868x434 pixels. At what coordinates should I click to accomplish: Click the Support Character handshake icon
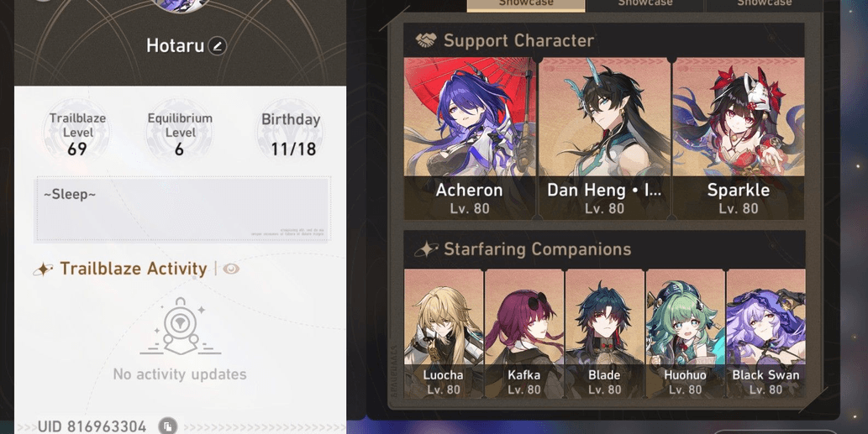click(426, 40)
